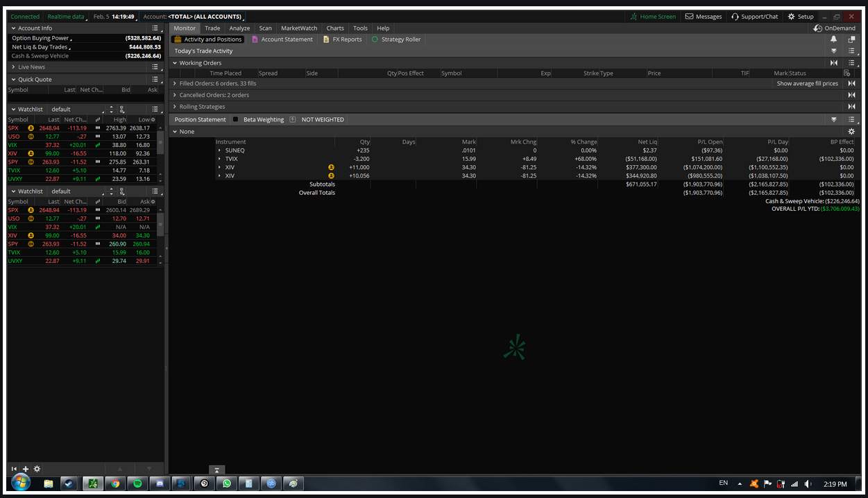Viewport: 868px width, 498px height.
Task: Launch OnDemand replay mode
Action: [835, 28]
